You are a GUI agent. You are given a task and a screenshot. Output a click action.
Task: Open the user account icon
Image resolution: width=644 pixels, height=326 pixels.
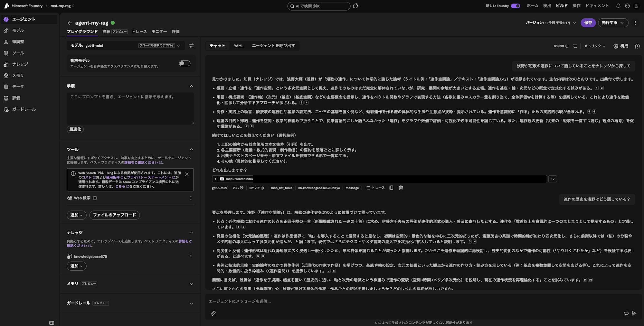click(636, 6)
